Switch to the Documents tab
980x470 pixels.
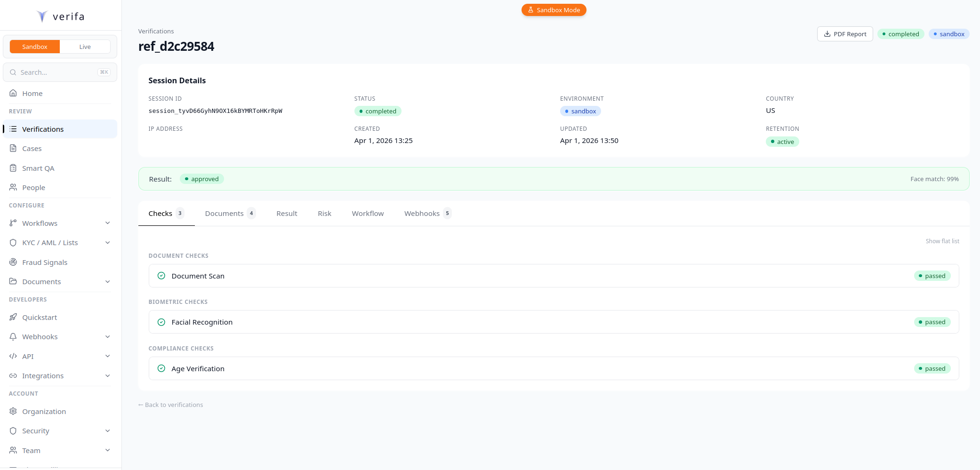[x=224, y=213]
